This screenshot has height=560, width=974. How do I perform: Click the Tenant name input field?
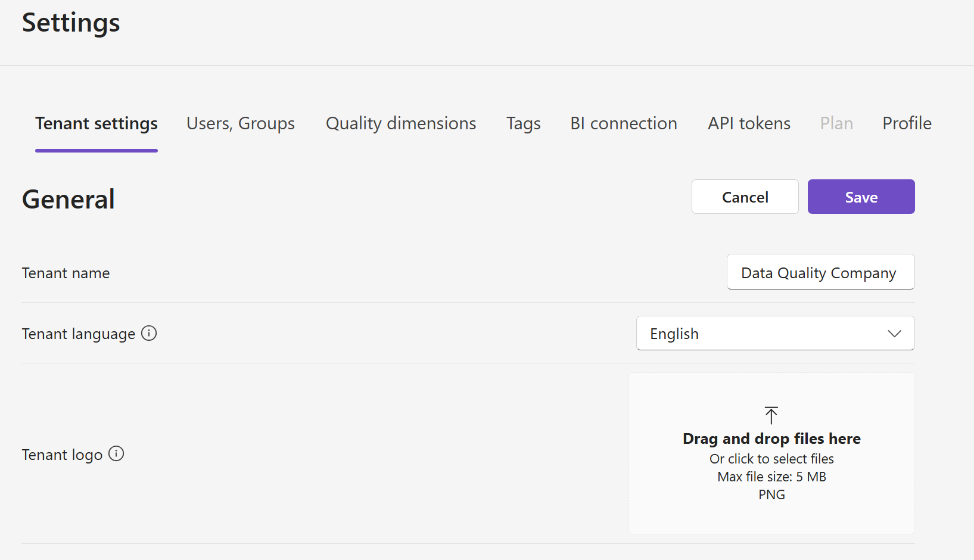(x=820, y=272)
